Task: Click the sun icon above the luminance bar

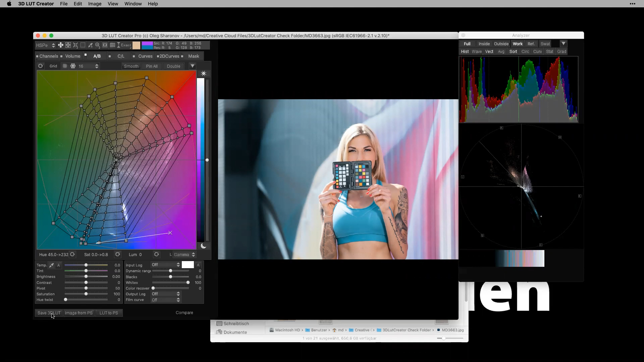Action: (x=204, y=73)
